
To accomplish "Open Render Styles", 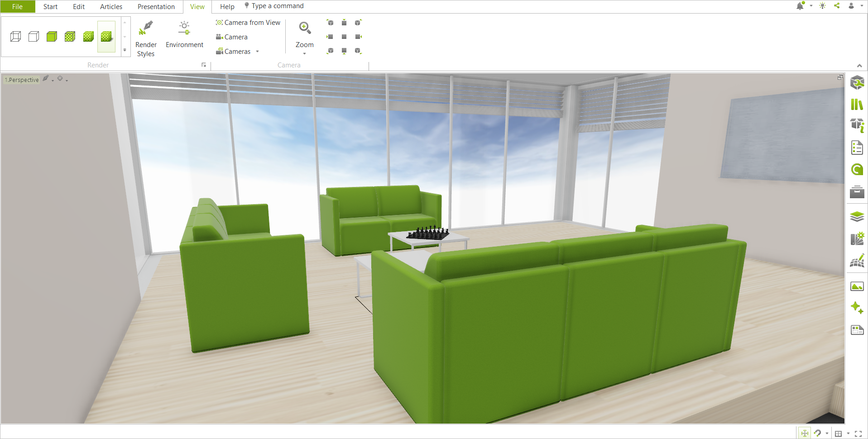I will (146, 39).
